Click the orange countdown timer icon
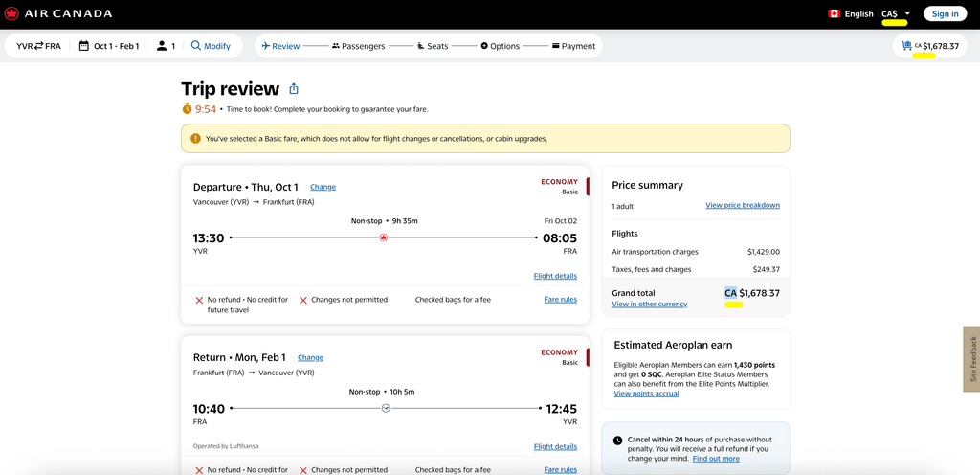The image size is (980, 475). point(187,109)
